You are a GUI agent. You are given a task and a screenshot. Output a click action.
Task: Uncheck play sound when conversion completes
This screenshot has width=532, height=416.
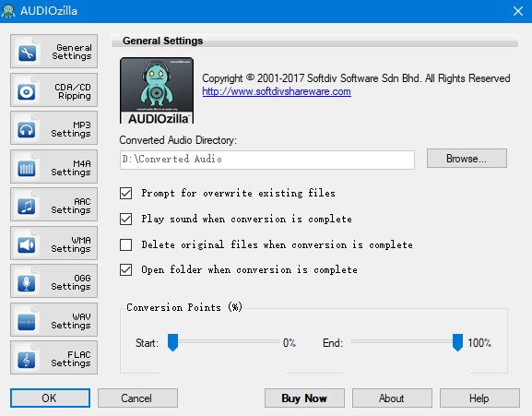click(x=126, y=220)
